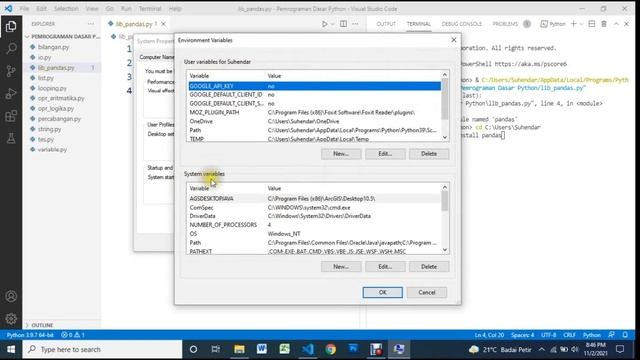Screen dimensions: 640x360
Task: Select the user Path variable row
Action: (314, 130)
